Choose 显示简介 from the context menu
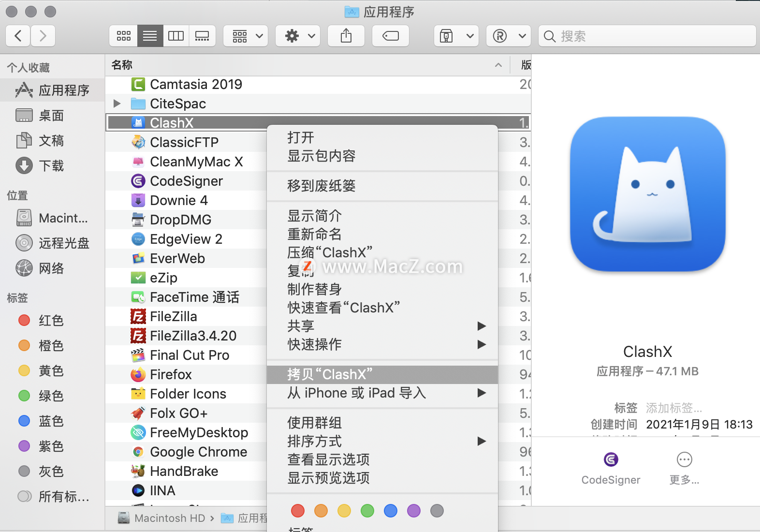Screen dimensions: 760x532 [x=382, y=216]
